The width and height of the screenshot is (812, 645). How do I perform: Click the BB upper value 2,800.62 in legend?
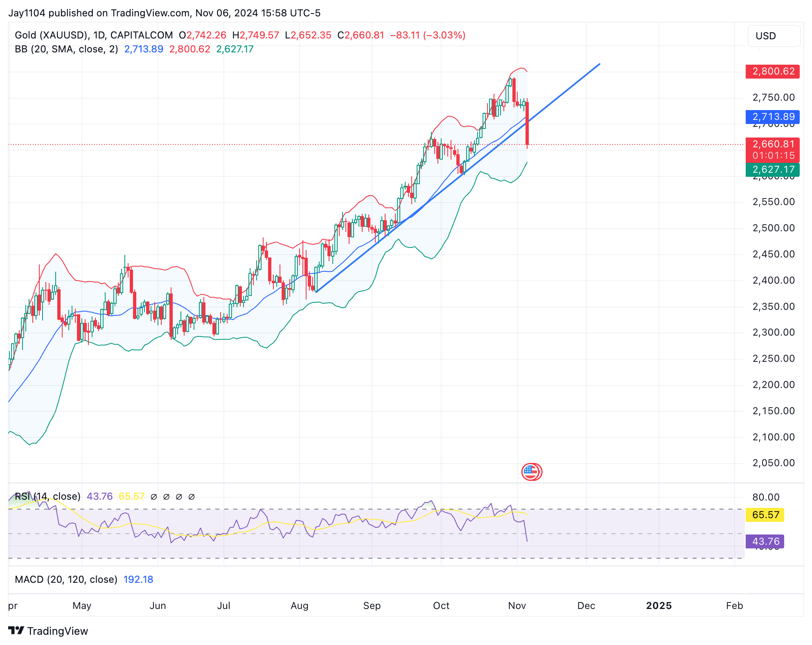(189, 49)
